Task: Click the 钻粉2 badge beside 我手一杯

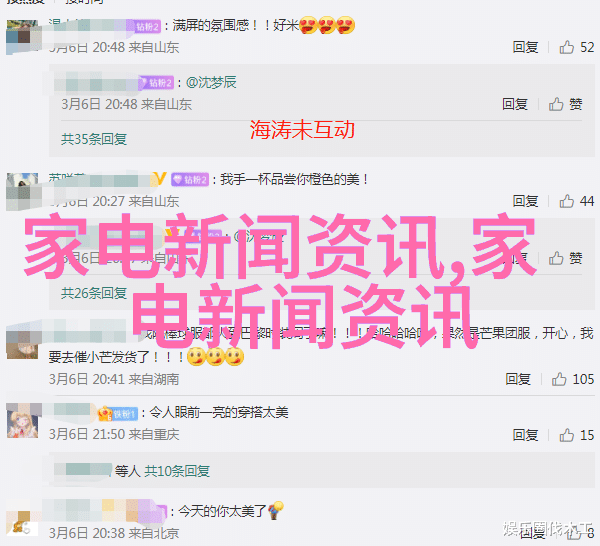Action: 190,179
